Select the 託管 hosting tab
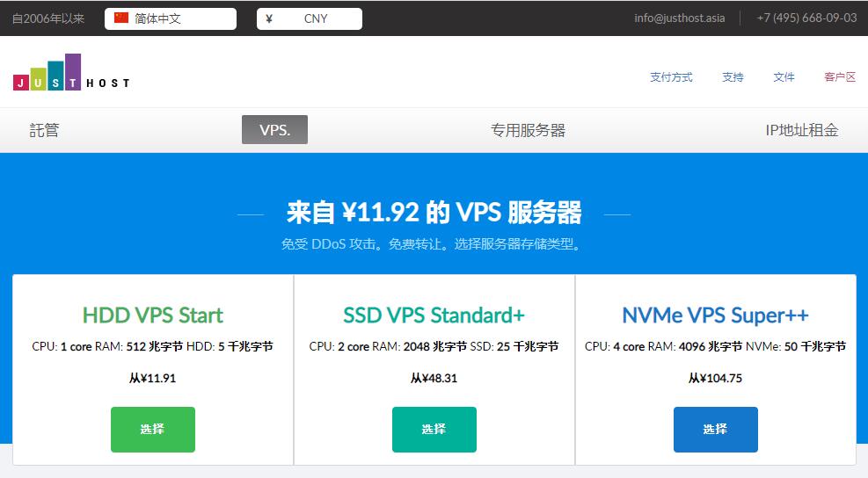The image size is (868, 478). tap(44, 130)
